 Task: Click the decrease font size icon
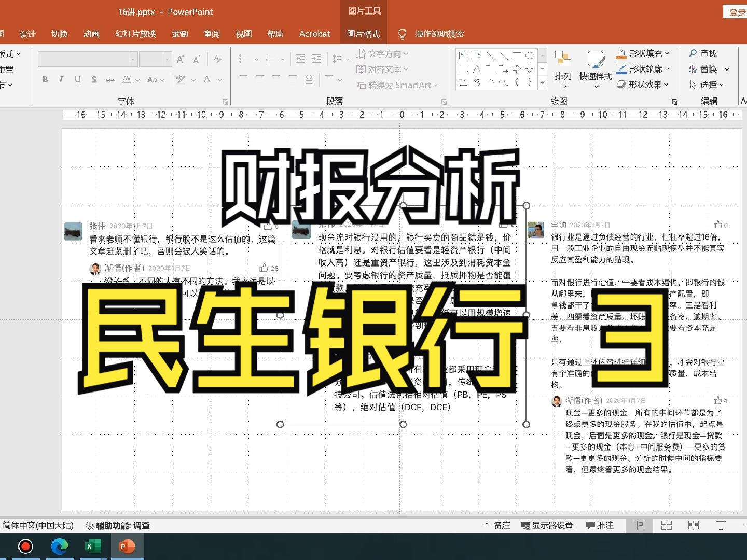[x=197, y=59]
